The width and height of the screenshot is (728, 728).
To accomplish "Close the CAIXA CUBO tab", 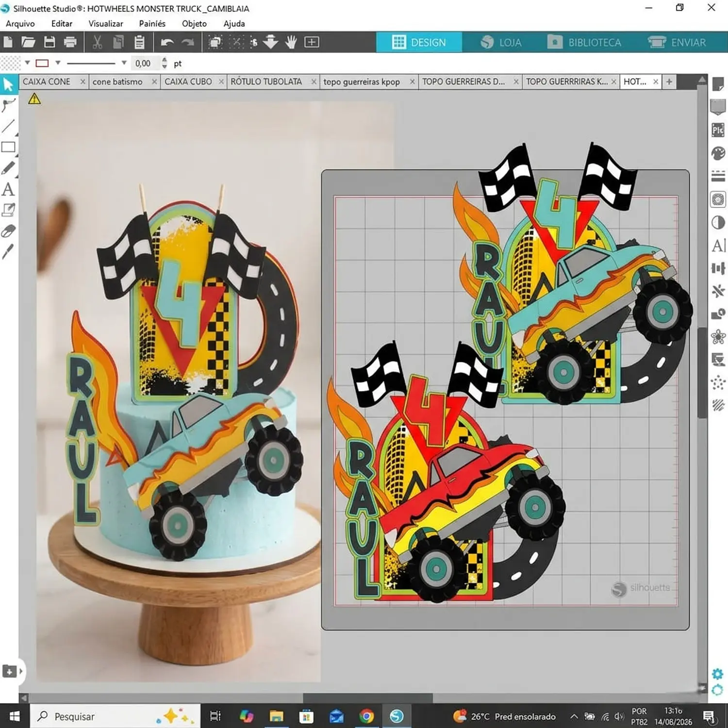I will point(221,82).
